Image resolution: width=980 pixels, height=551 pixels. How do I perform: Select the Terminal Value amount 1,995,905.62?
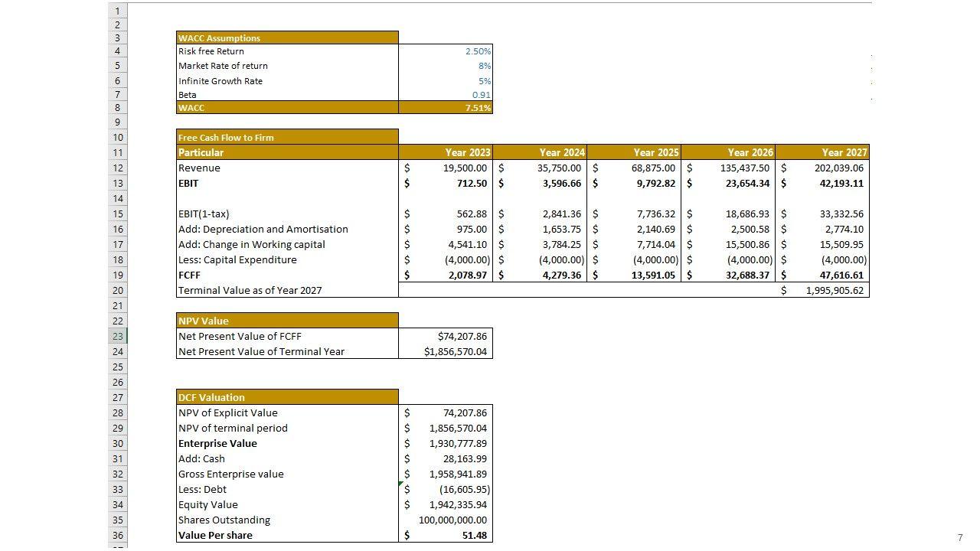[x=824, y=290]
